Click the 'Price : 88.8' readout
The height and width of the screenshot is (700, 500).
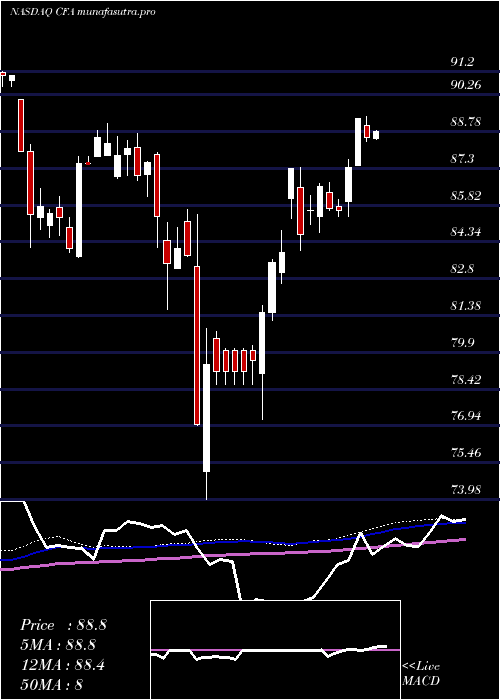click(63, 625)
